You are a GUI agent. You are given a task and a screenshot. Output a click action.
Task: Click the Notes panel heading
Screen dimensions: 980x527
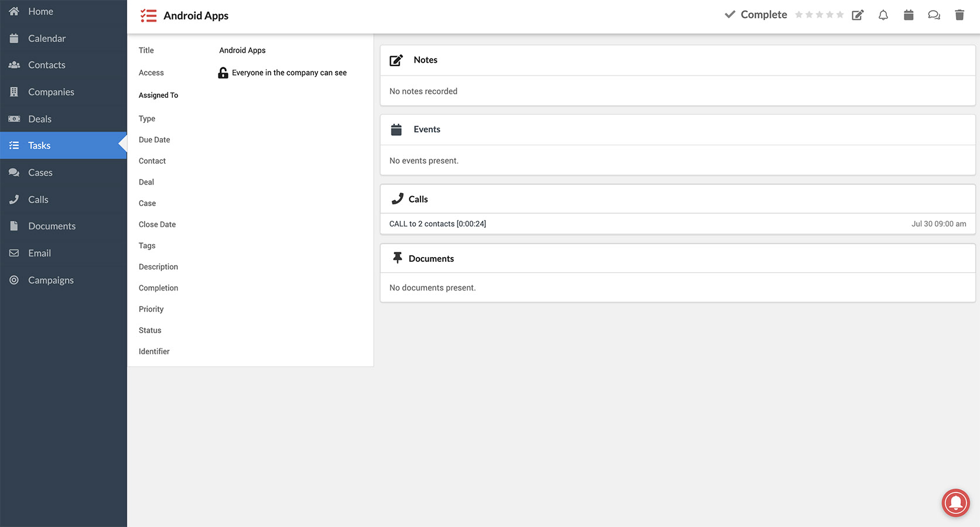click(x=425, y=60)
